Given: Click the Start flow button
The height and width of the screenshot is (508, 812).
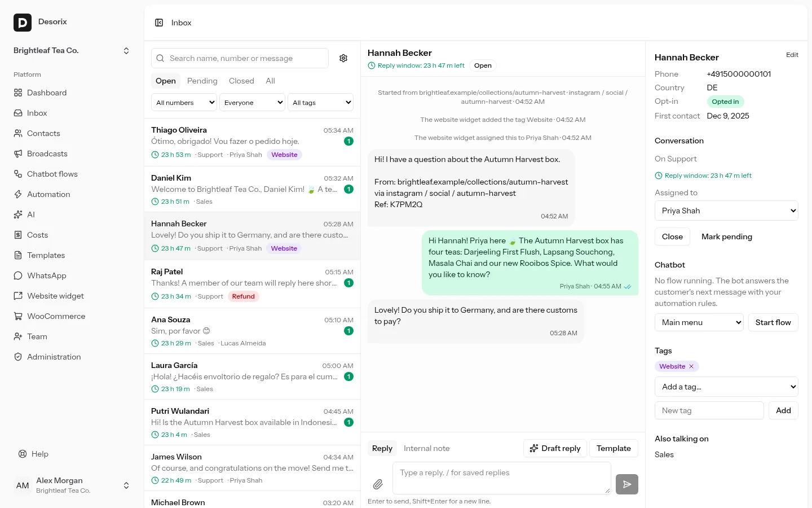Looking at the screenshot, I should [773, 322].
